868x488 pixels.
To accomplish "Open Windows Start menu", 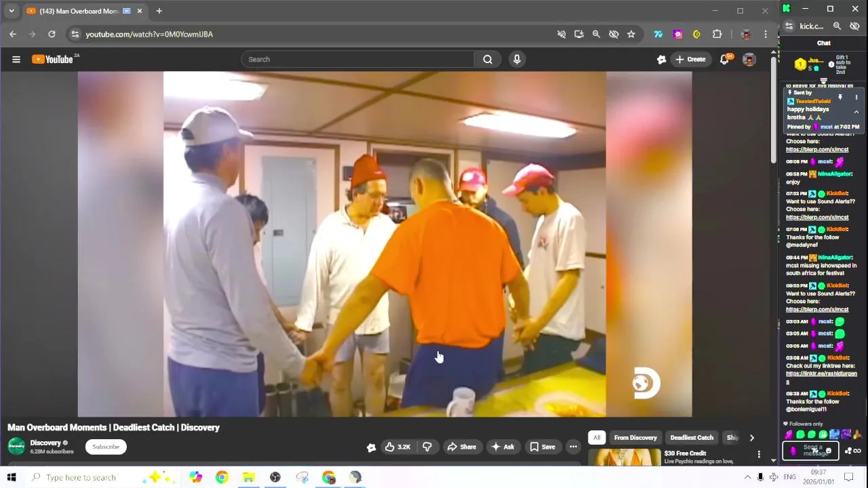I will click(x=12, y=477).
